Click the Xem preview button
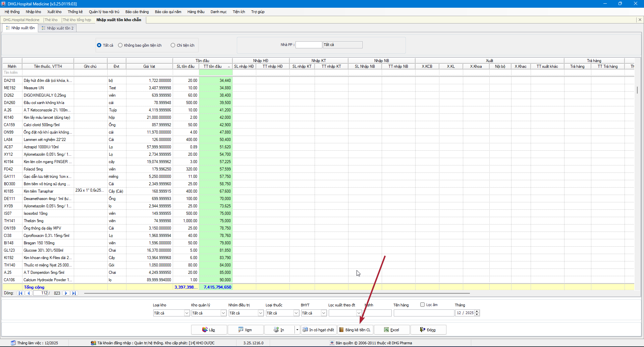The width and height of the screenshot is (644, 347). tap(246, 330)
